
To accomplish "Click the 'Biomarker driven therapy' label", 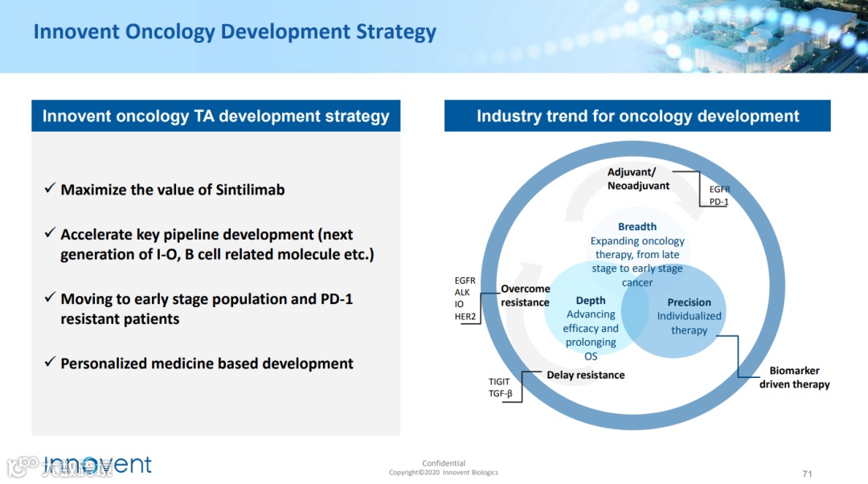I will 794,377.
